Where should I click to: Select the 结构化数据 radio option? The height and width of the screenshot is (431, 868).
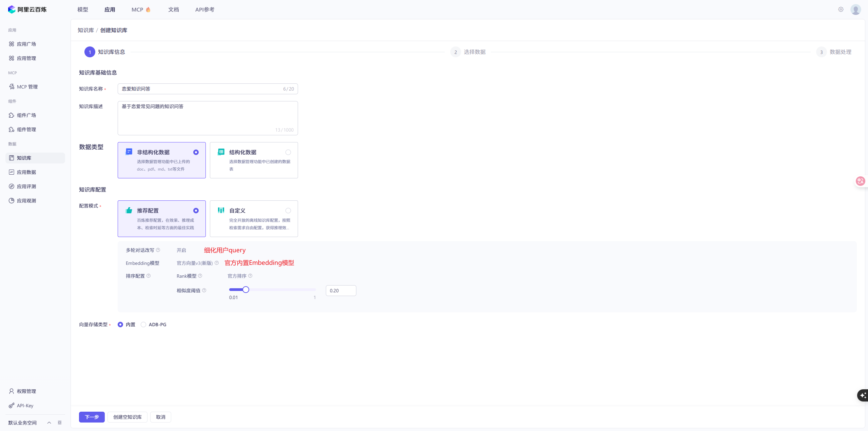click(x=288, y=153)
